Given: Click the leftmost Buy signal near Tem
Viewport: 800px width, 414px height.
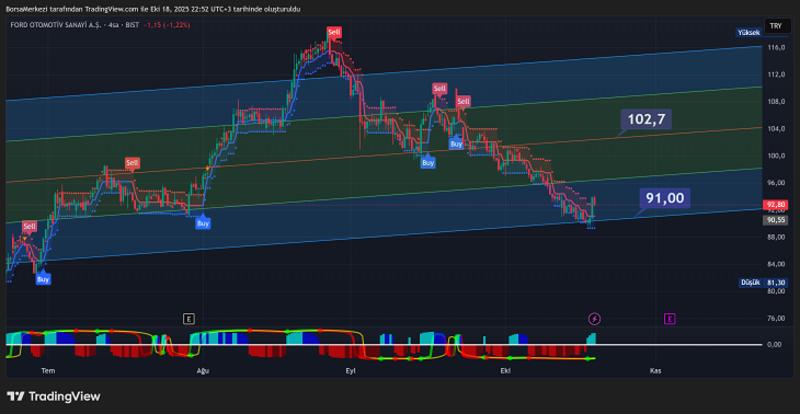Looking at the screenshot, I should tap(43, 279).
